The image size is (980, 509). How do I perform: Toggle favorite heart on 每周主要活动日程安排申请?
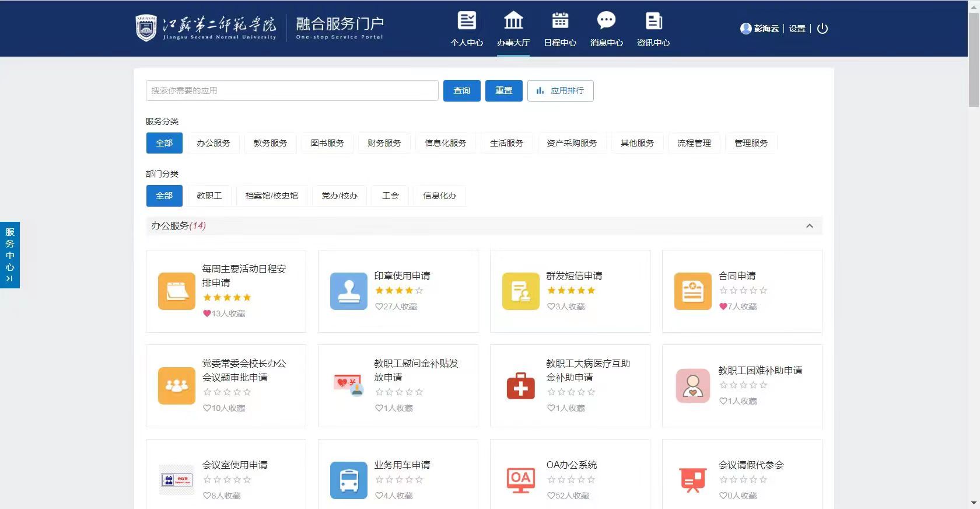pos(206,313)
